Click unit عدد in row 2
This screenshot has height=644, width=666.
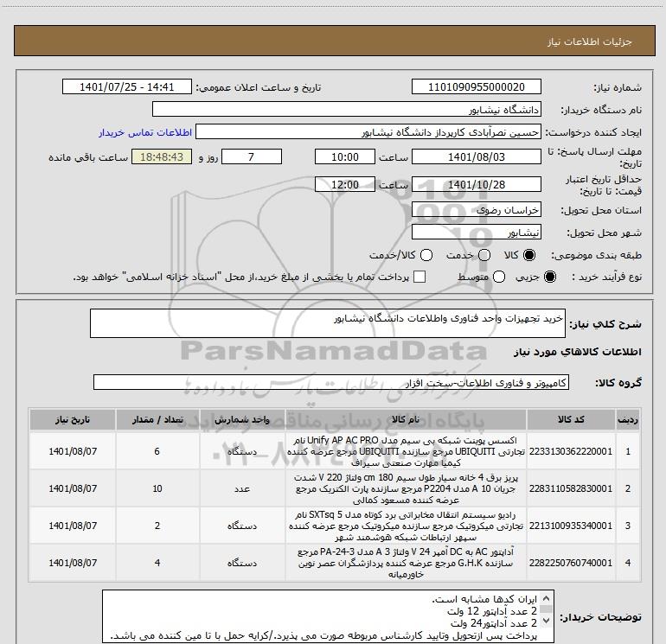[242, 488]
